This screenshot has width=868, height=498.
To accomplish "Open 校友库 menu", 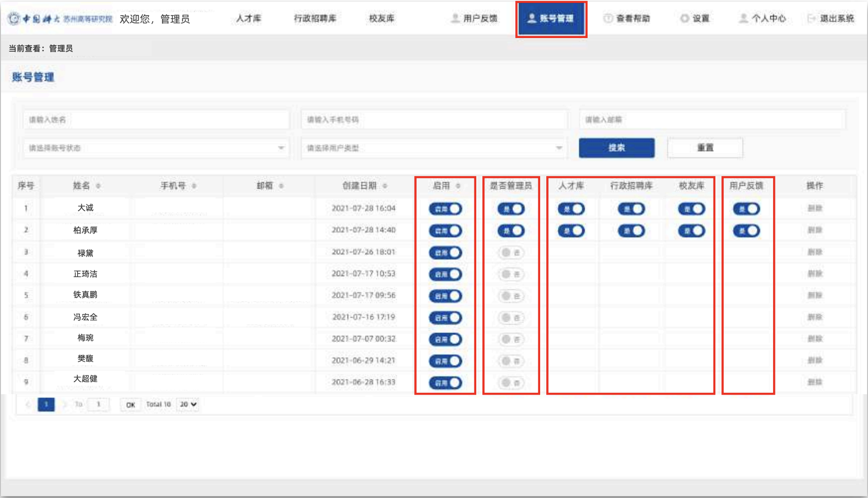I will (382, 18).
